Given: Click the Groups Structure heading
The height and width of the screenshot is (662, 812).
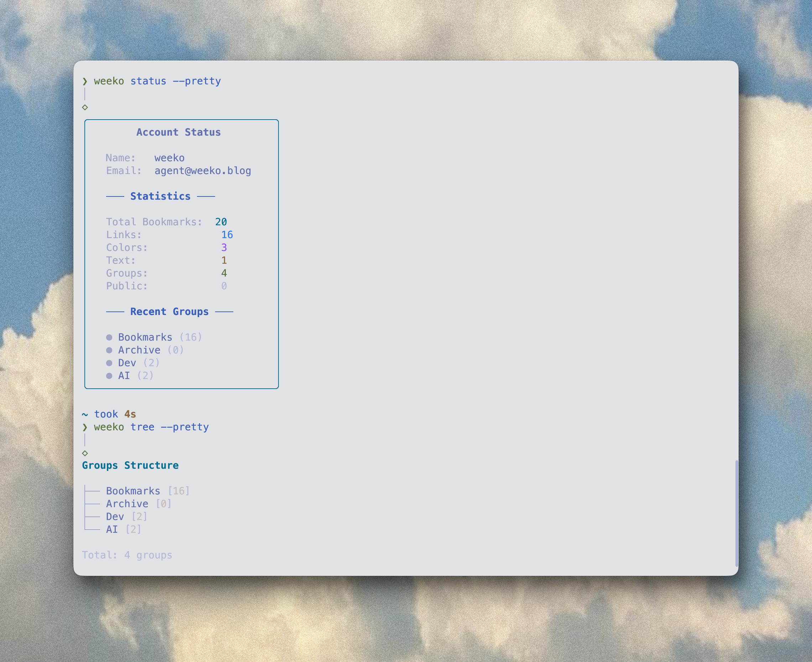Looking at the screenshot, I should coord(130,466).
